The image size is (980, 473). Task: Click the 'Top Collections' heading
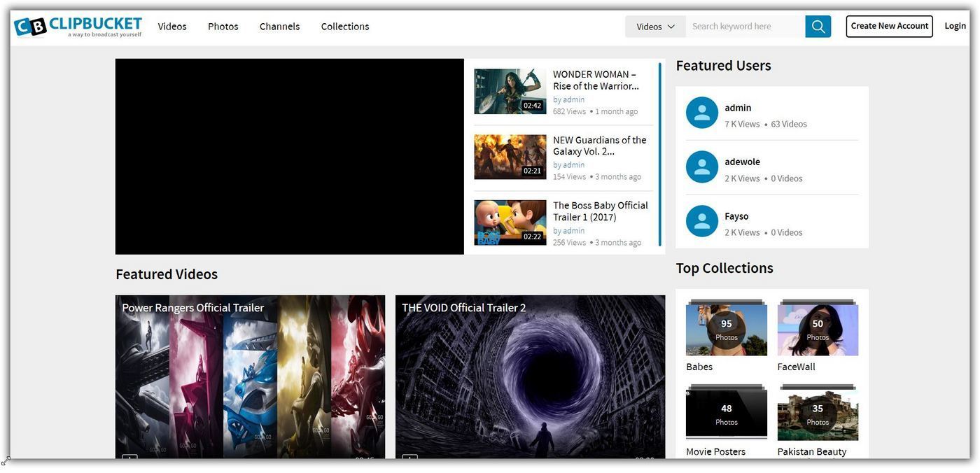click(x=724, y=268)
